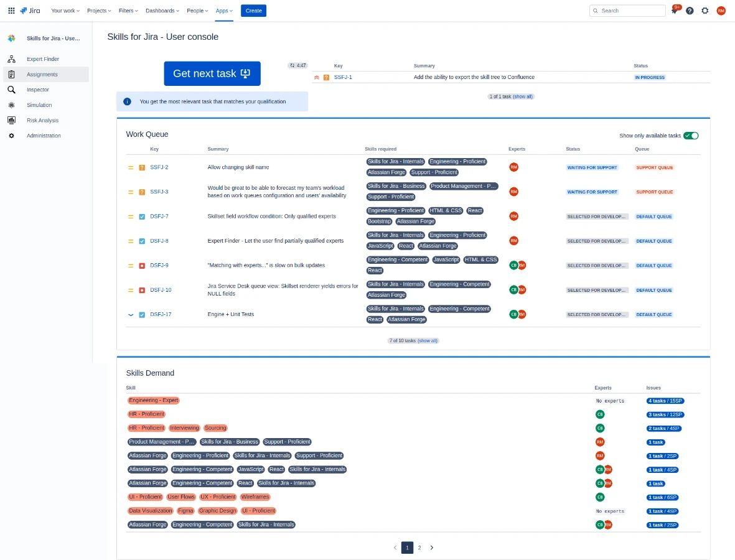Select Expert Finder in sidebar
This screenshot has height=560, width=735.
(46, 59)
